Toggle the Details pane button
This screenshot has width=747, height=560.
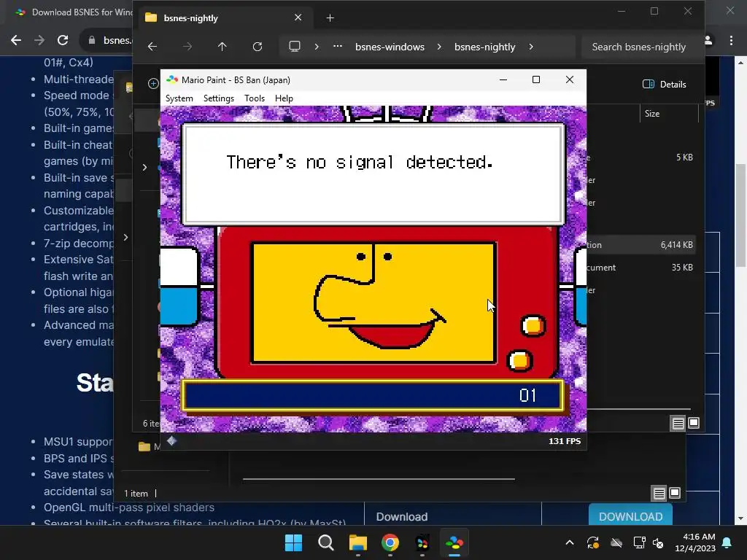point(664,85)
